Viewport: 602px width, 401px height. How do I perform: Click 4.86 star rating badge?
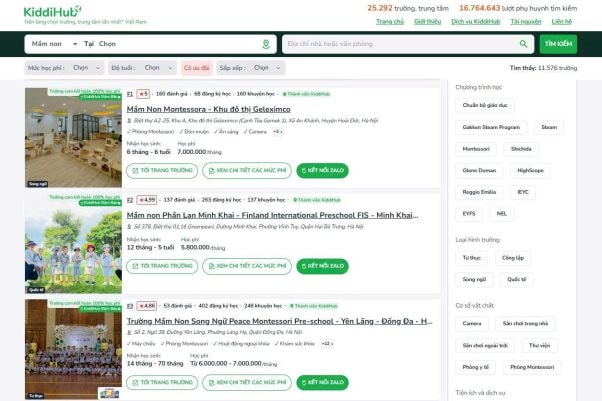[147, 306]
